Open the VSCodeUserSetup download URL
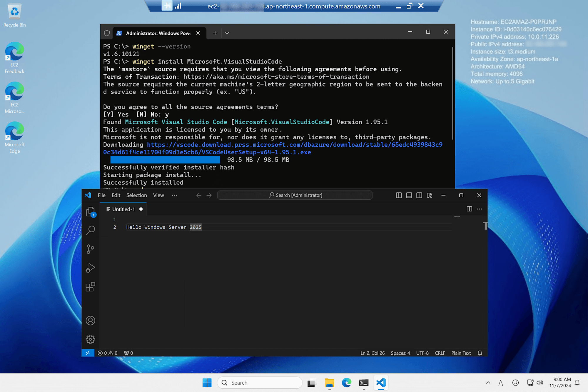 click(x=273, y=149)
